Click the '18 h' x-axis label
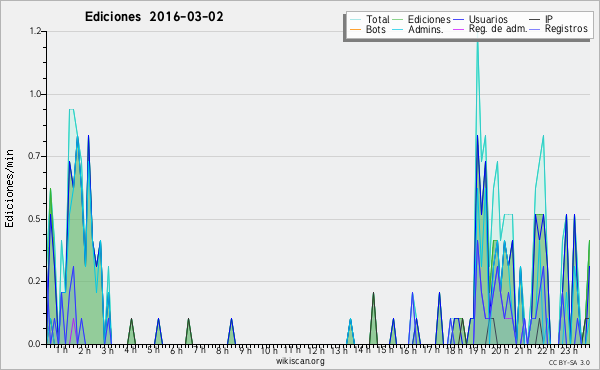600x370 pixels. click(x=454, y=350)
